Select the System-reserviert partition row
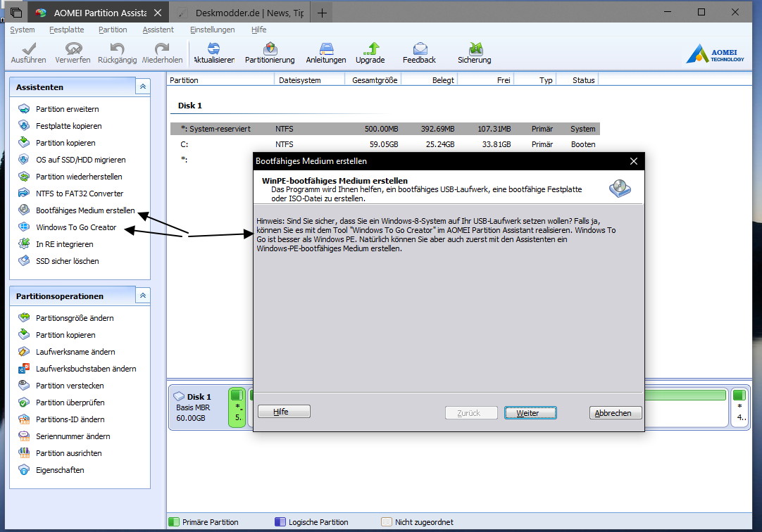The image size is (762, 532). point(385,129)
